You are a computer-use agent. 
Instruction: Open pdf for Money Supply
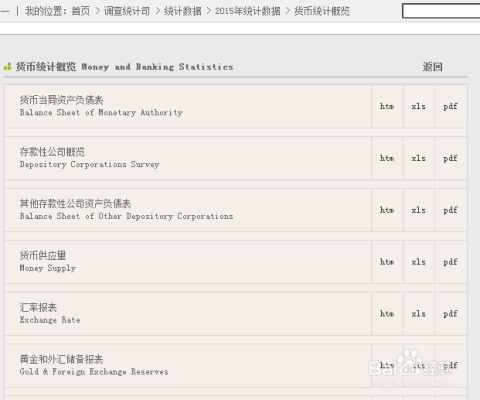pyautogui.click(x=450, y=262)
